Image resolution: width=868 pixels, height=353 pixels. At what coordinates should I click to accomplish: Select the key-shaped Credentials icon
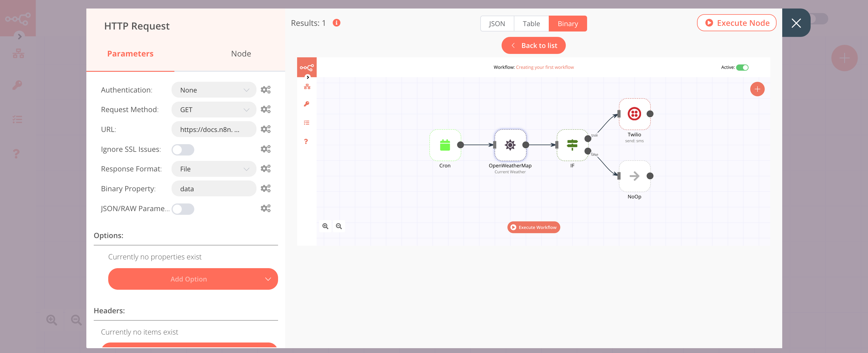[307, 104]
